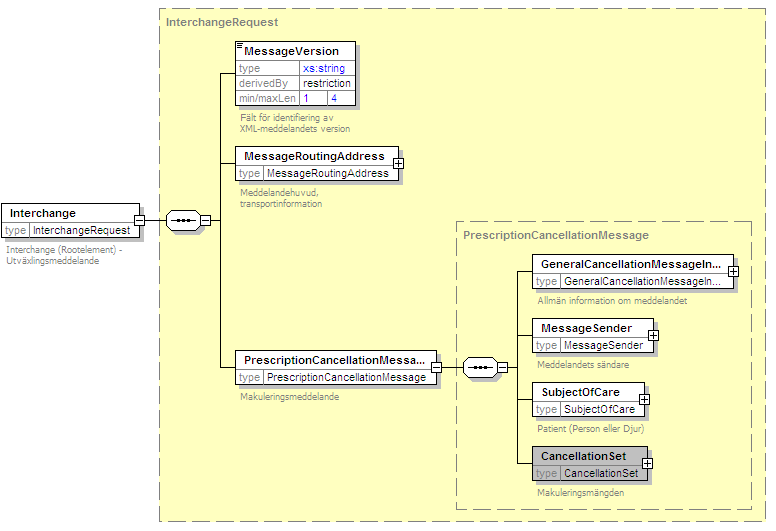
Task: Collapse the sequence under InterchangeRequest
Action: point(205,221)
